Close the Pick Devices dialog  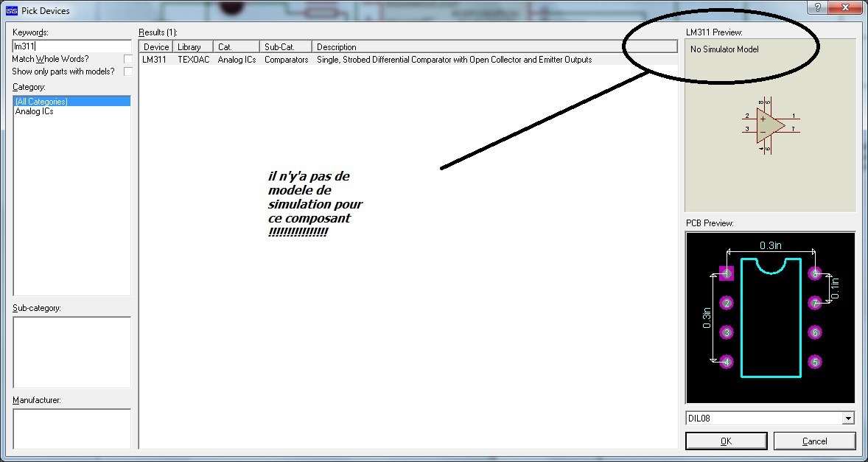(846, 8)
